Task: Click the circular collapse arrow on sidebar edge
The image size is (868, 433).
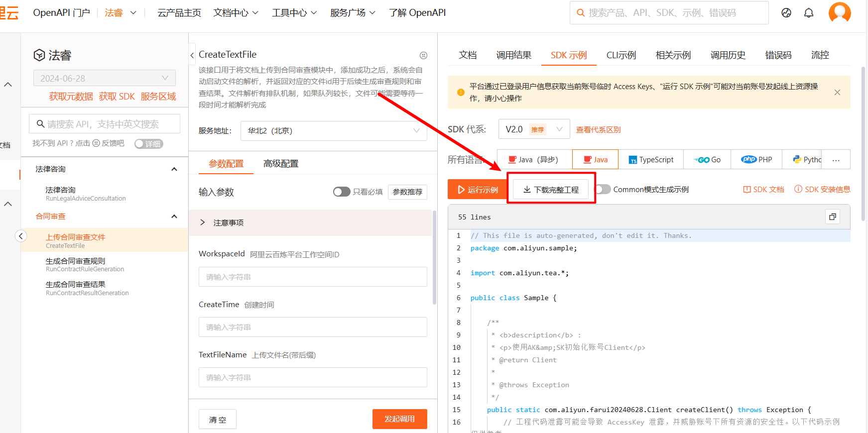Action: click(x=21, y=236)
